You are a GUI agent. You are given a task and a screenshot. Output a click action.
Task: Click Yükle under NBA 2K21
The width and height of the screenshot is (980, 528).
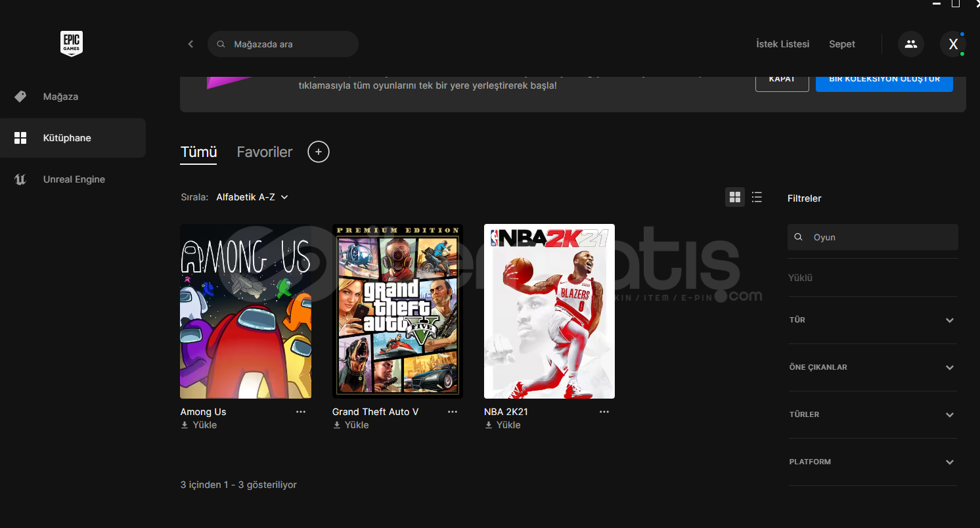click(x=502, y=425)
